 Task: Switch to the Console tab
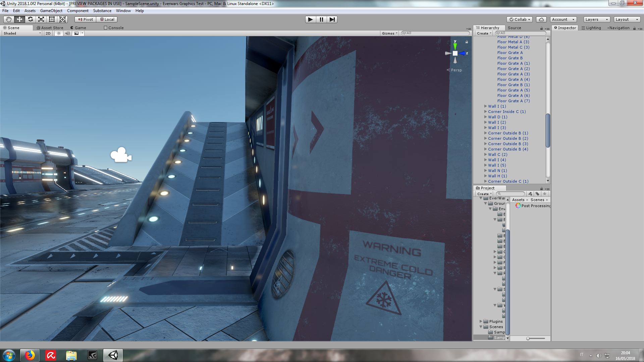click(x=114, y=28)
